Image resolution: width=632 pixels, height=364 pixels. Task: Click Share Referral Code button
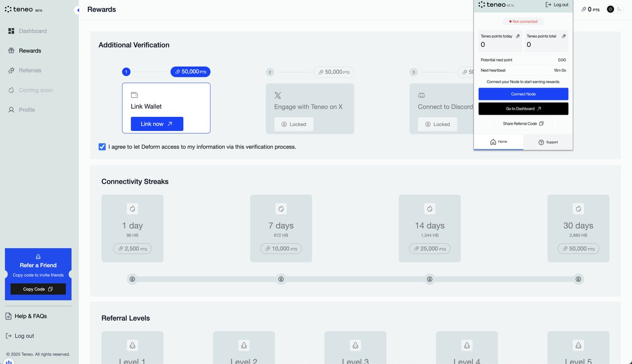click(524, 124)
